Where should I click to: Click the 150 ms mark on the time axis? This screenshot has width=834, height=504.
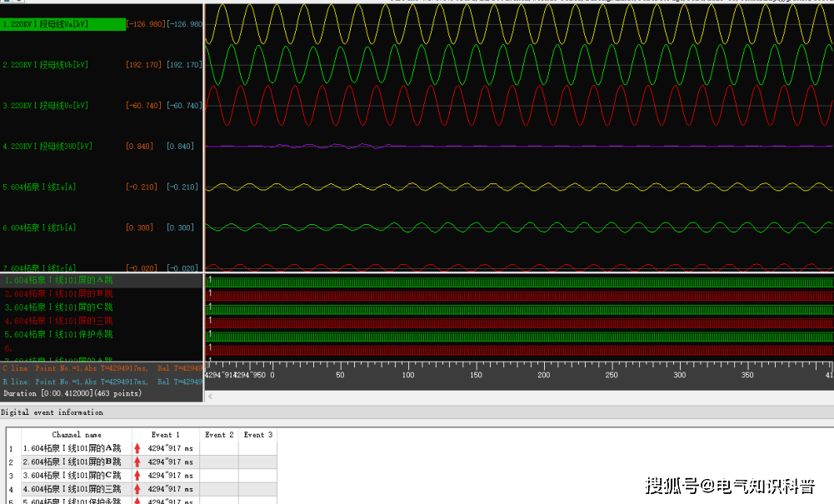pyautogui.click(x=476, y=375)
